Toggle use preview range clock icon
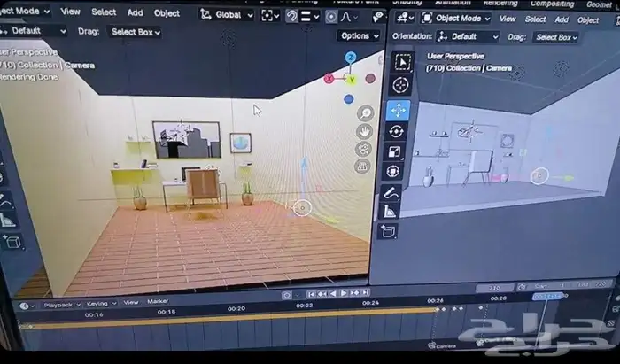This screenshot has width=620, height=364. [x=522, y=287]
